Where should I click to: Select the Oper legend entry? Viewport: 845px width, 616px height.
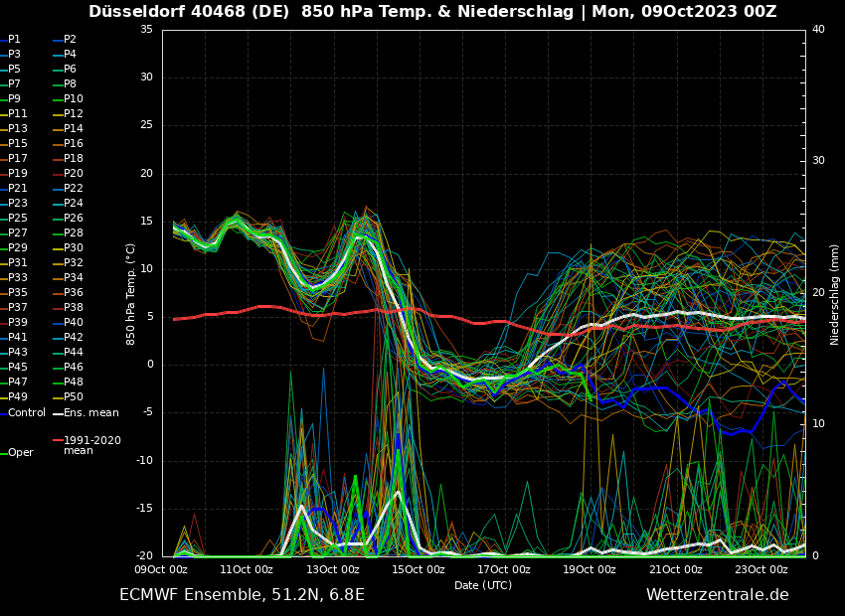[21, 452]
